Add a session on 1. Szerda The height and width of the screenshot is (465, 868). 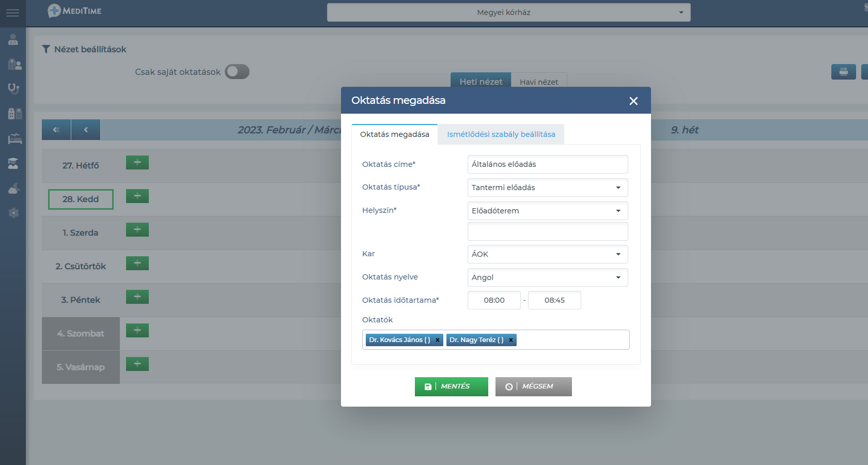tap(137, 229)
